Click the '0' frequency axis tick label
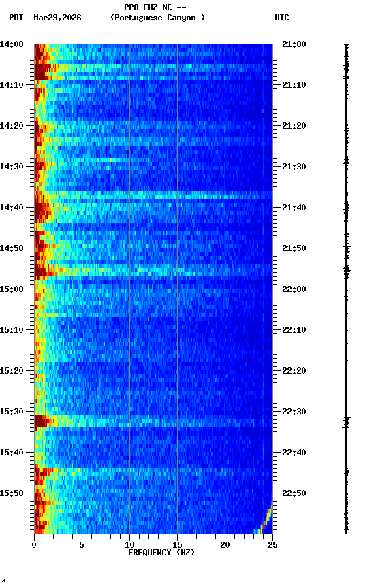 (34, 545)
